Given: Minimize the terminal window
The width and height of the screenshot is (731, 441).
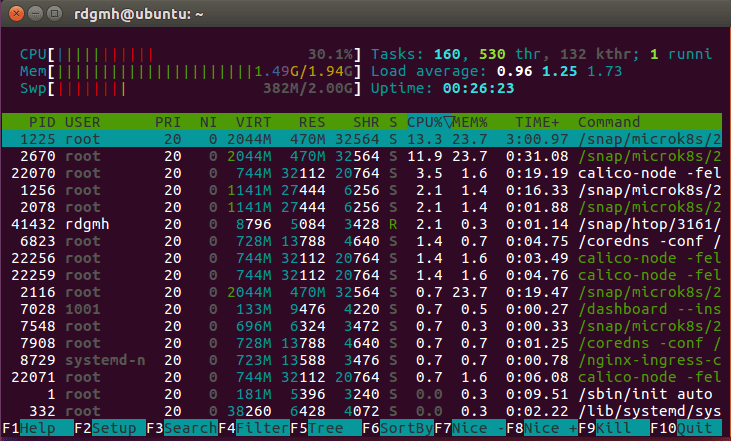Looking at the screenshot, I should 35,14.
